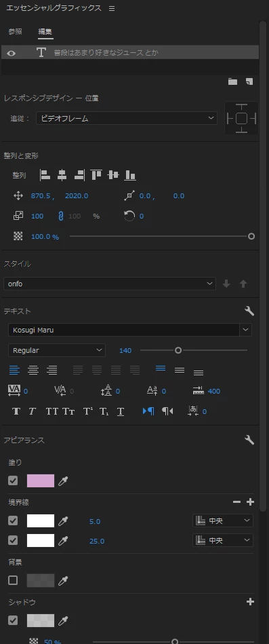Align horizontal center in the 整列 row

point(62,175)
